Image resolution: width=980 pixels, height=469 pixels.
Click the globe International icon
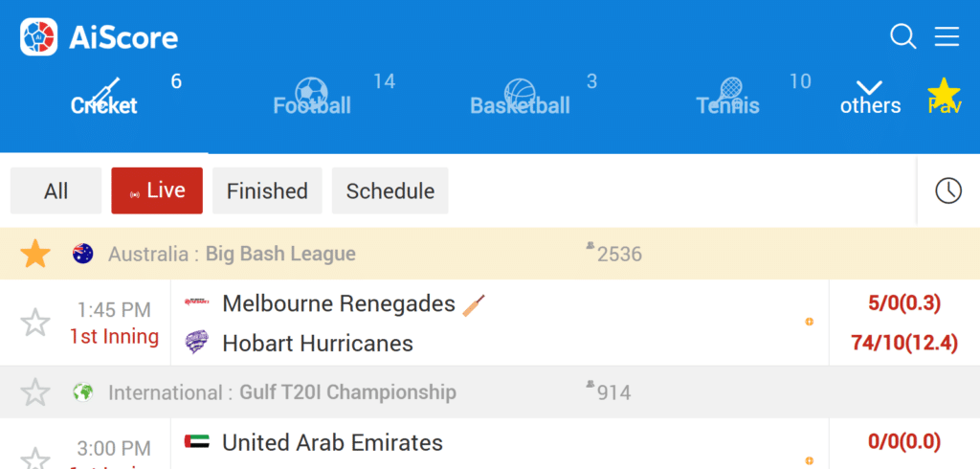[82, 392]
